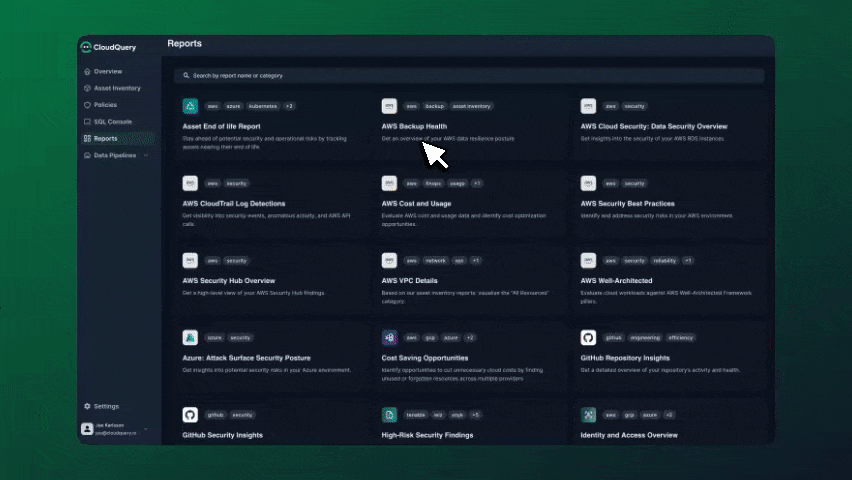Click the Asset End of life Report icon

coord(190,106)
